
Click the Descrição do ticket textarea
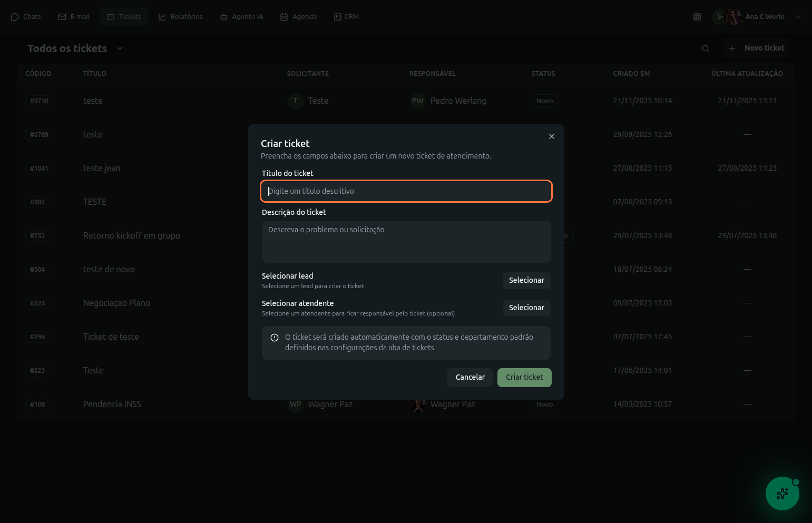[406, 242]
